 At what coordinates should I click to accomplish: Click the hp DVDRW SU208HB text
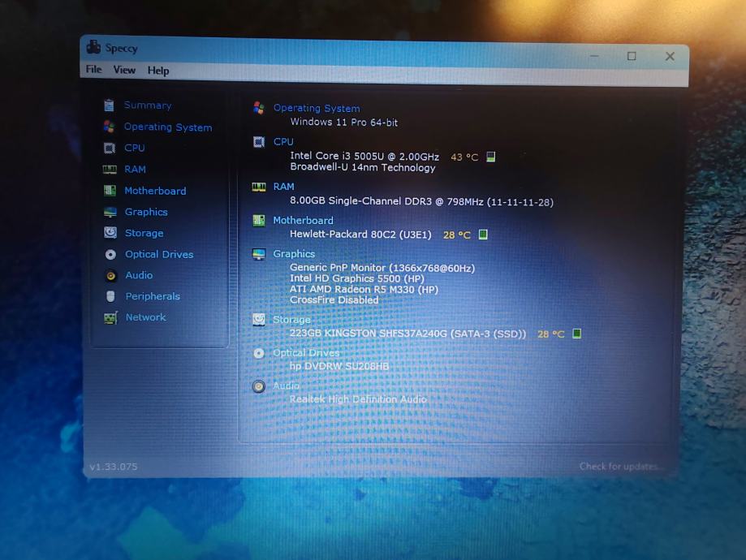click(339, 366)
